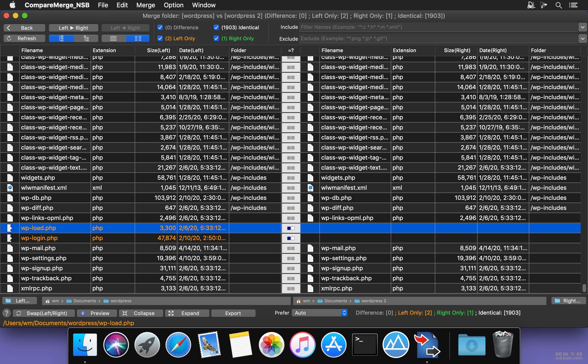
Task: Toggle the (1903) Identical checkbox
Action: [x=216, y=27]
